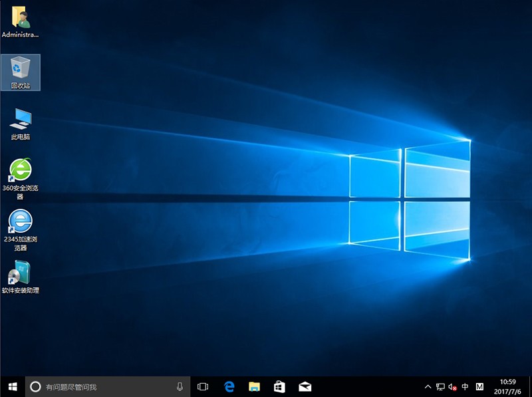Select the 软件安装助理 shortcut icon
532x397 pixels.
point(21,277)
